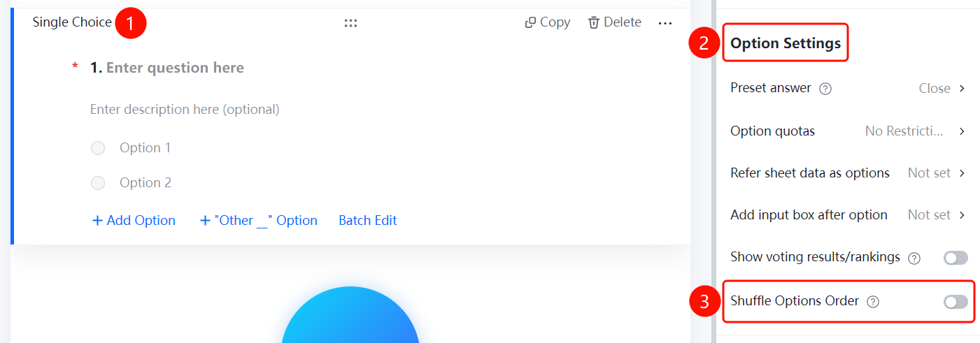
Task: Click Add Option link
Action: [x=134, y=220]
